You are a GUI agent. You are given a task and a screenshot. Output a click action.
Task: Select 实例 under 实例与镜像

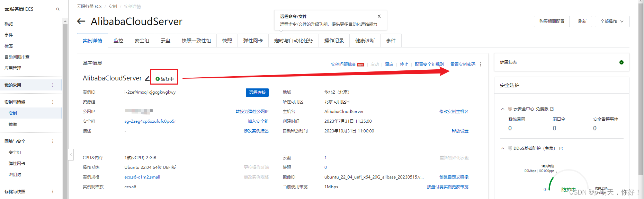click(13, 113)
